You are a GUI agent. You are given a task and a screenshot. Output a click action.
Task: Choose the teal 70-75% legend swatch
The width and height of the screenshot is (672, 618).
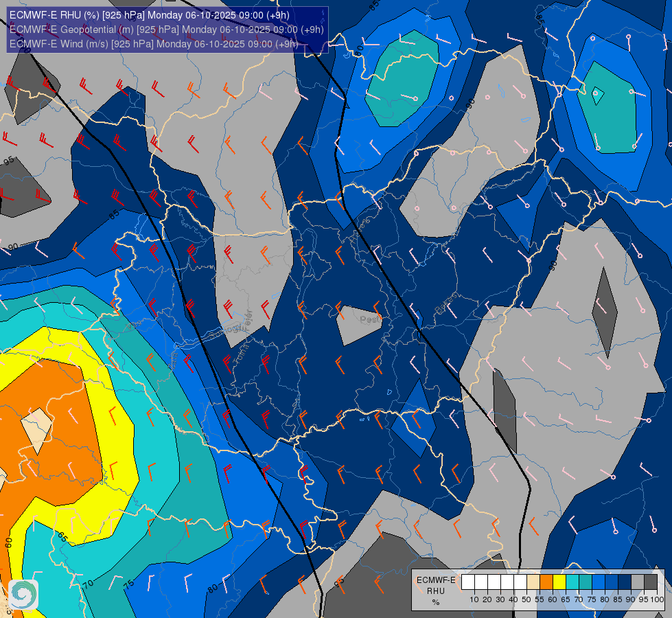586,582
